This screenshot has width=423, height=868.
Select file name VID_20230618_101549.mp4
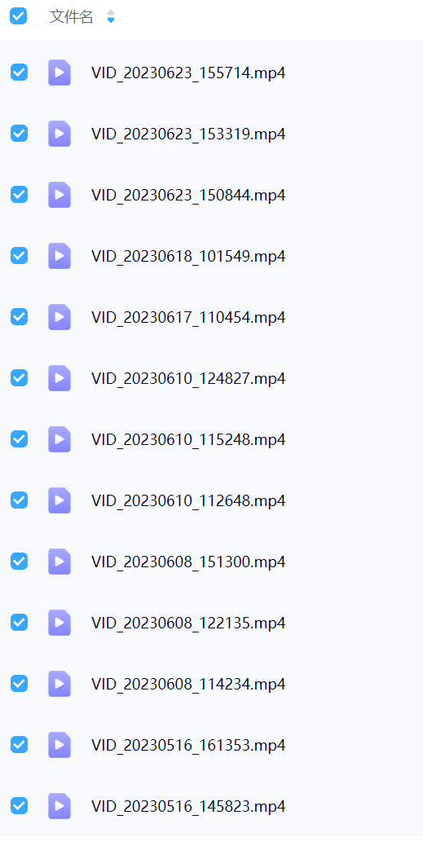coord(188,256)
